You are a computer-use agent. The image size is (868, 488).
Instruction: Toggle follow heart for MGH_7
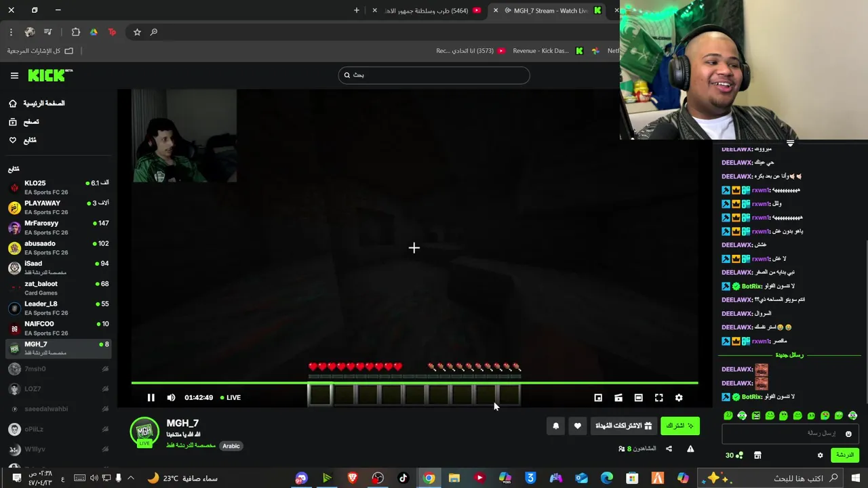point(578,426)
